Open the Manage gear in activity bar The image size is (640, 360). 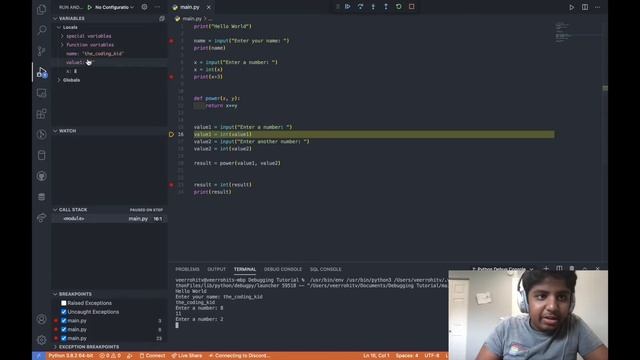coord(41,340)
